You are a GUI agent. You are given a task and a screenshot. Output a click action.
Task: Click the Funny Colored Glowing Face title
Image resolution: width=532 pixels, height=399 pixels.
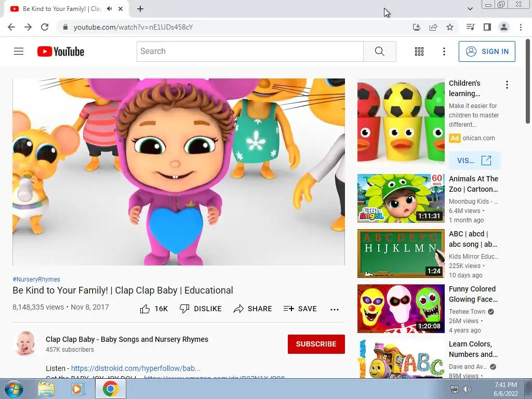473,294
